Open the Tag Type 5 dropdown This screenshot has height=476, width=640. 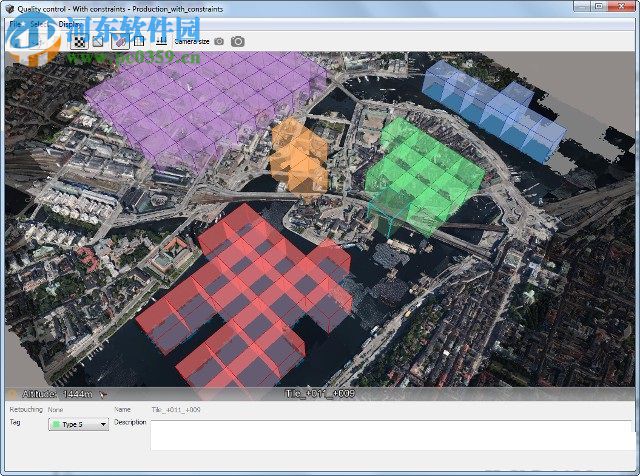coord(78,424)
